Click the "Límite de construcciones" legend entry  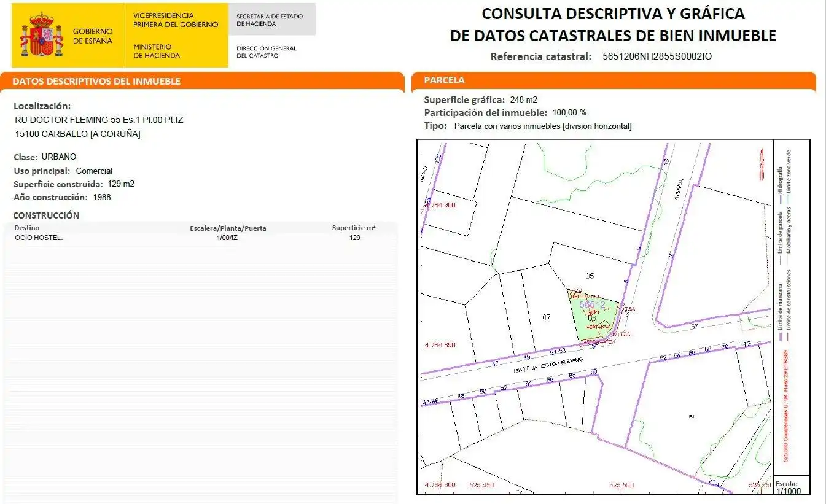pos(789,307)
